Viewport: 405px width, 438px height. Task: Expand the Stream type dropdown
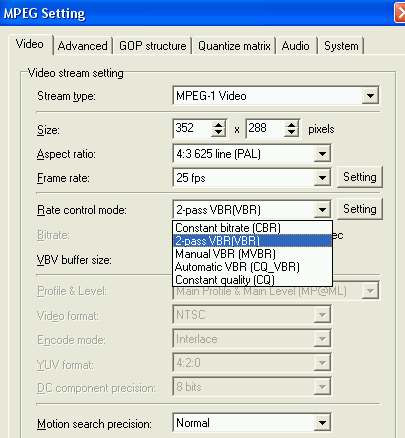click(x=370, y=96)
